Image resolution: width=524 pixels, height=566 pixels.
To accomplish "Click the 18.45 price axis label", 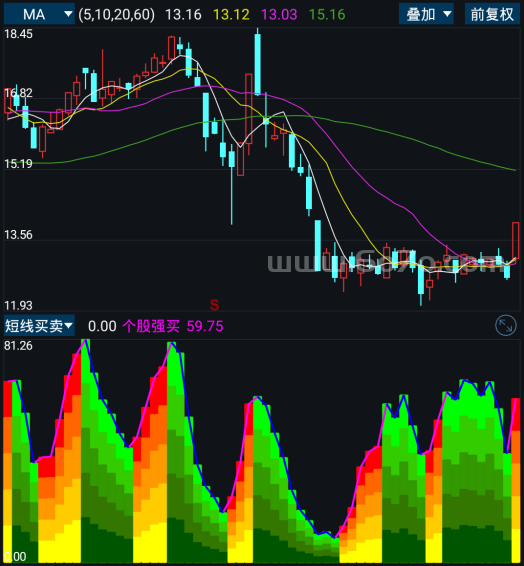I will point(18,34).
